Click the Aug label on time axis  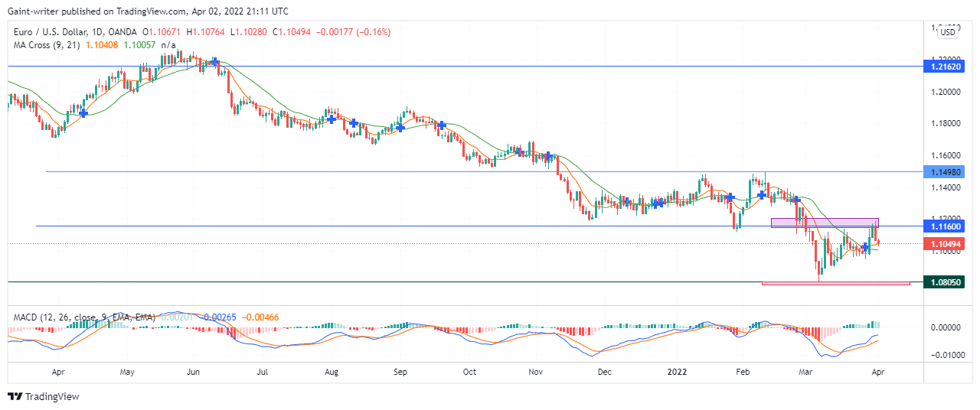[332, 373]
